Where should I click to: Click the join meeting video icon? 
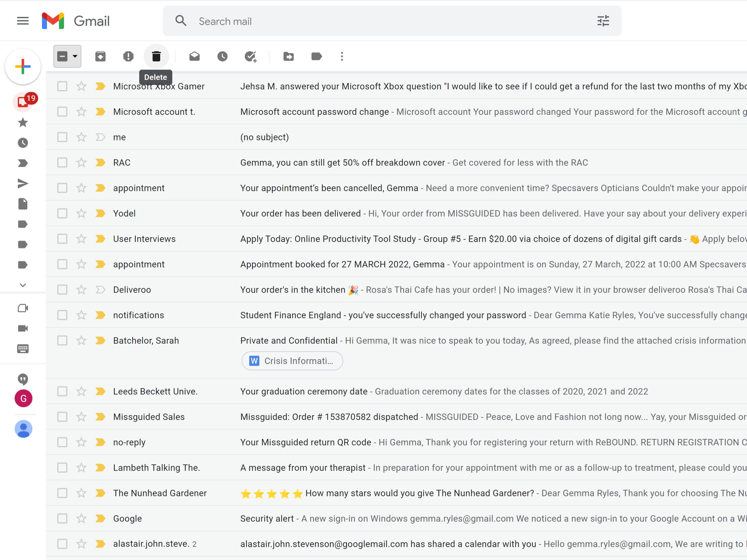pyautogui.click(x=23, y=328)
